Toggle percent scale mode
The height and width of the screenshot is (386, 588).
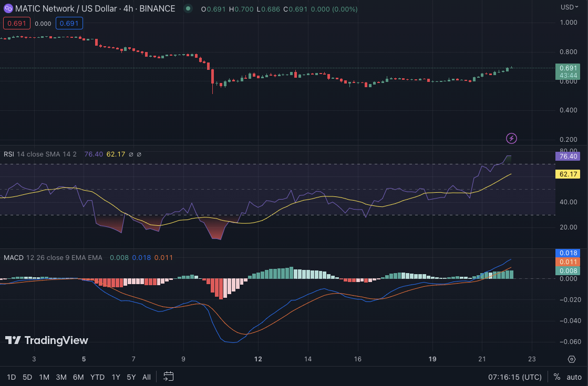click(x=557, y=377)
